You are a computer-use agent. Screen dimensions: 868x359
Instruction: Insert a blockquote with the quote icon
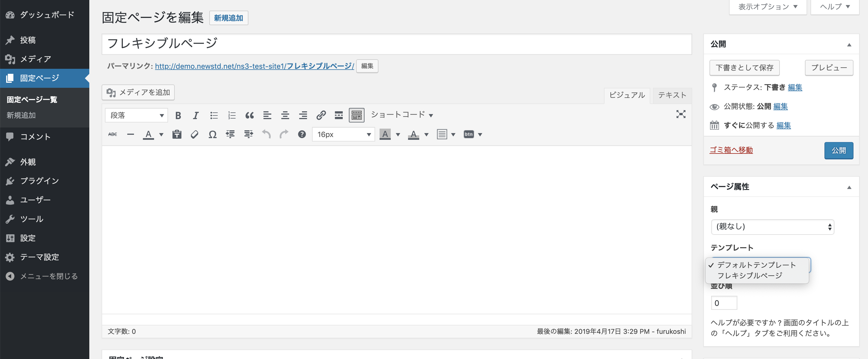pos(249,116)
